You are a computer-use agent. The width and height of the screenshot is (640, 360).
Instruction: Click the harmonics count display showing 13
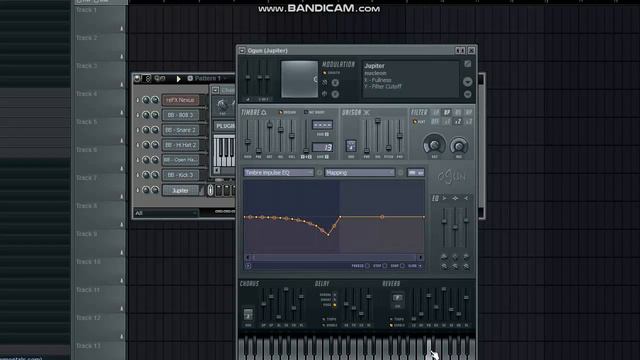[322, 147]
